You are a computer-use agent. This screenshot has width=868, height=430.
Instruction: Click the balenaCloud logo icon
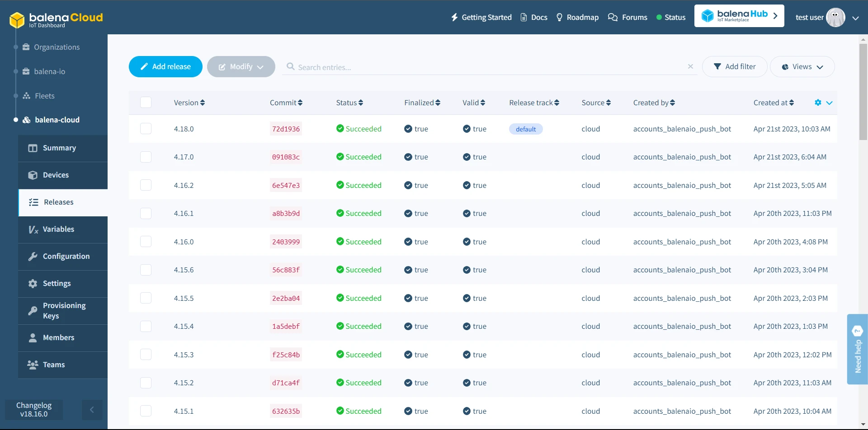[17, 20]
